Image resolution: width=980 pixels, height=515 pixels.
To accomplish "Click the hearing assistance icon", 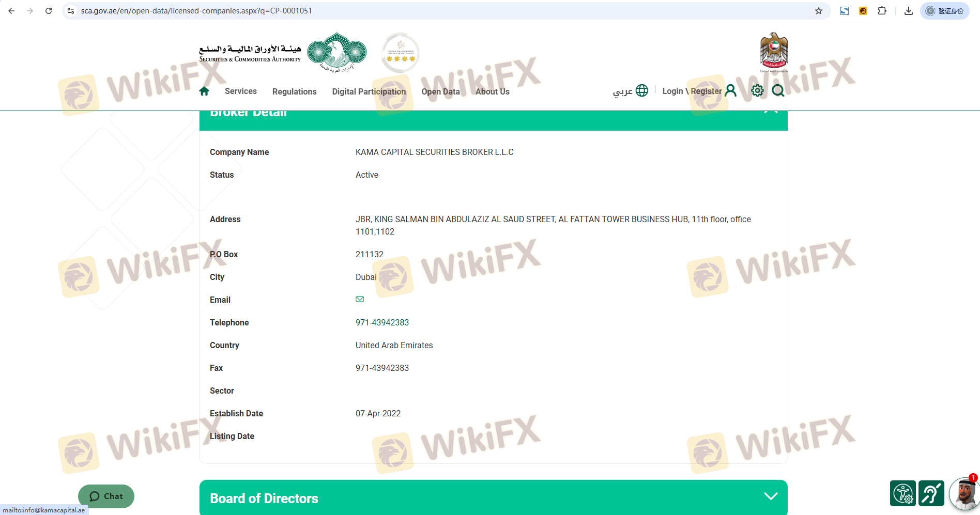I will click(x=931, y=493).
